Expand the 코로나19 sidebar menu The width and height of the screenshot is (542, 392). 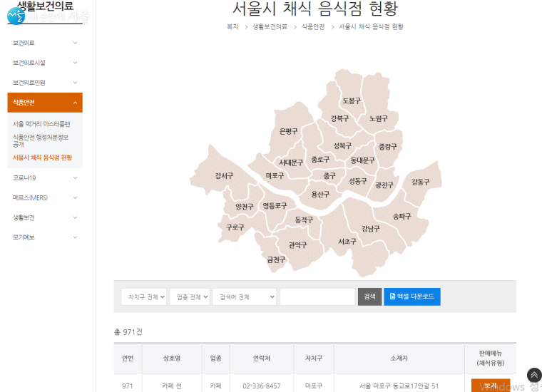pos(45,177)
